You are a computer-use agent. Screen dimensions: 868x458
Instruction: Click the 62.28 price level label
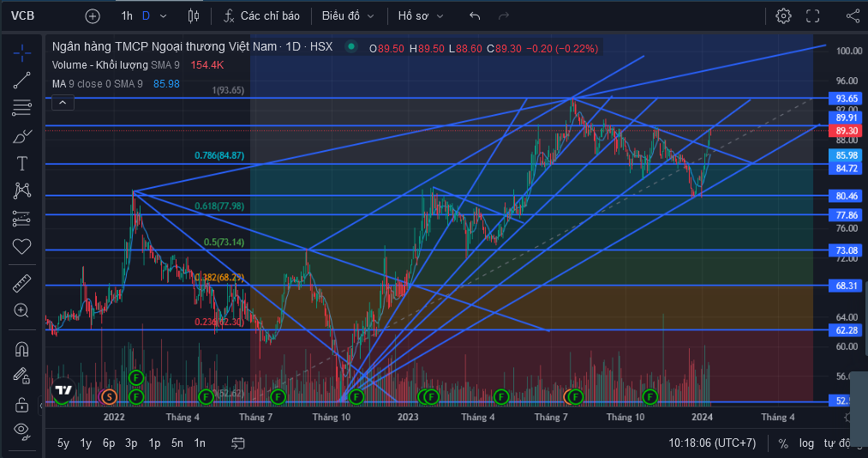(x=846, y=330)
